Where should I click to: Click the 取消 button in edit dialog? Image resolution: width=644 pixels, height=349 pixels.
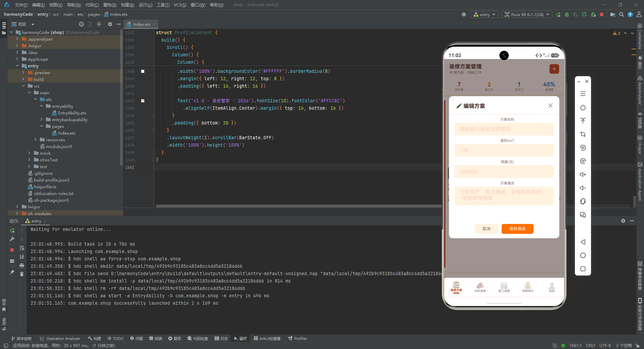(x=486, y=229)
